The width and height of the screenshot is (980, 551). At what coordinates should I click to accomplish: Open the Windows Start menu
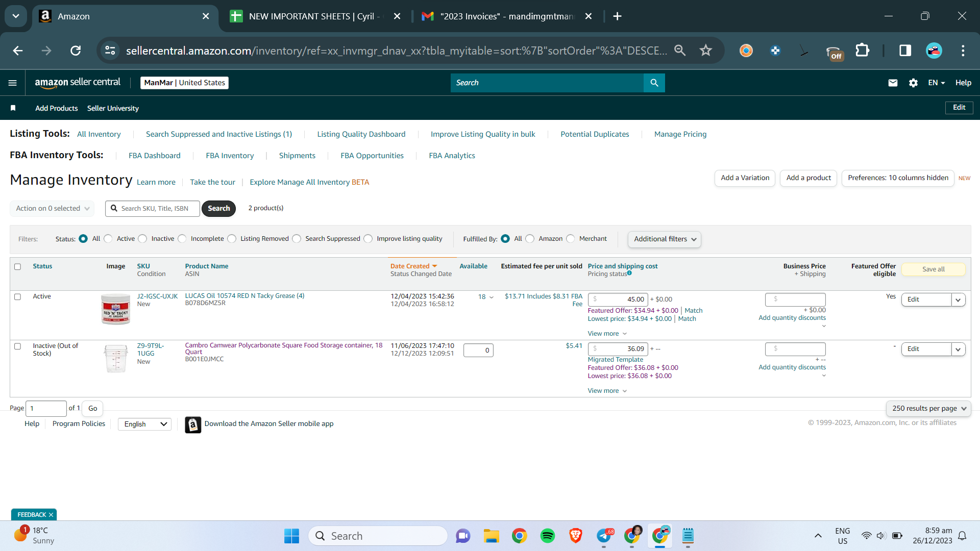(291, 536)
